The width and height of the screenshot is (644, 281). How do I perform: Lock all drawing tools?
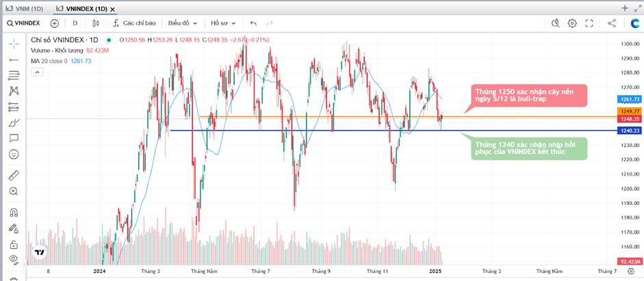click(x=14, y=244)
